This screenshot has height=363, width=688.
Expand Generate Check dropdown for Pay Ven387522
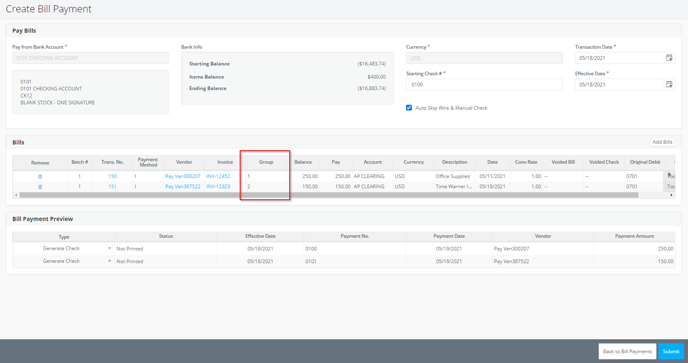tap(109, 261)
